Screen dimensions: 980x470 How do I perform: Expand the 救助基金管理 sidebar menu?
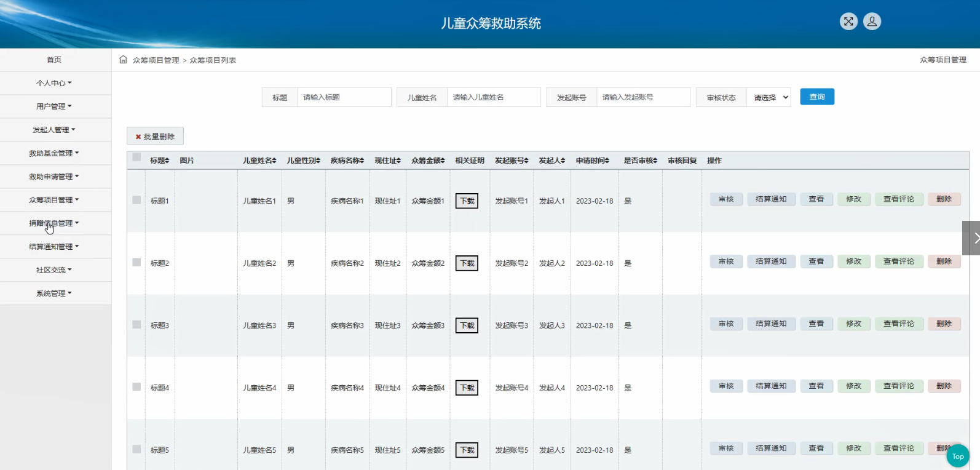coord(54,153)
